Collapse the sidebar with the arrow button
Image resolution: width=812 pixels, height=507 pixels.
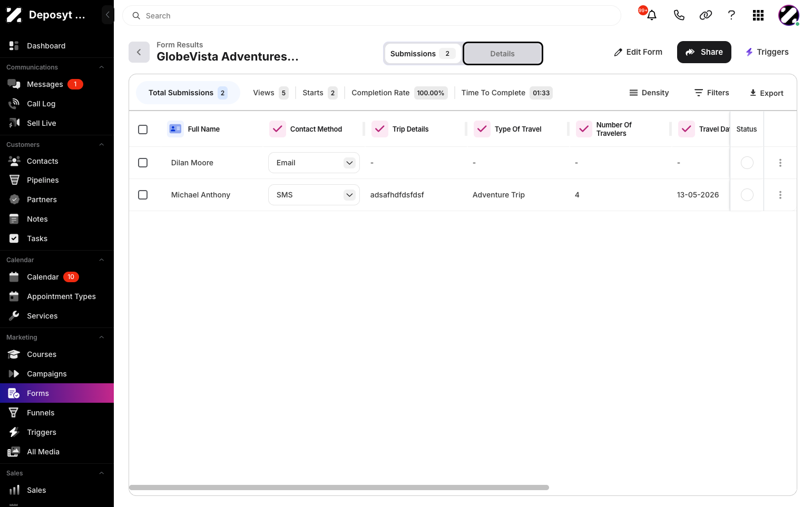point(107,15)
